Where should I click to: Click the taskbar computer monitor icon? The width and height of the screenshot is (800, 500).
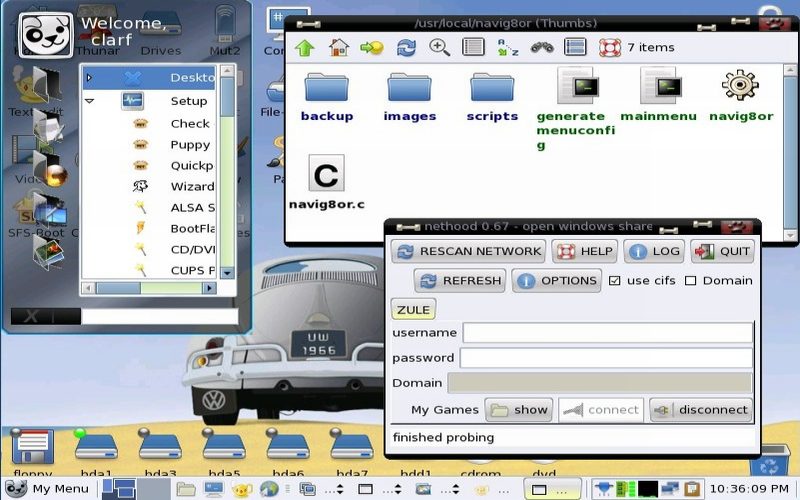(x=214, y=490)
